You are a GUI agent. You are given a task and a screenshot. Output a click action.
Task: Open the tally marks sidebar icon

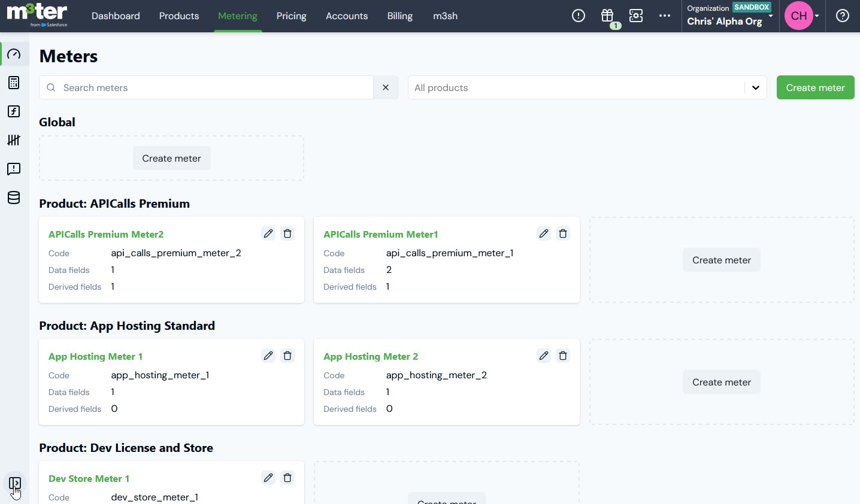point(14,140)
